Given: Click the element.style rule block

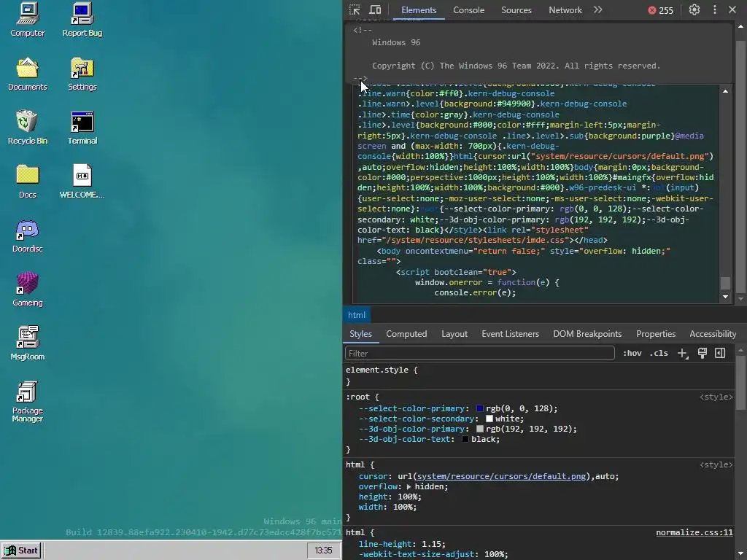Looking at the screenshot, I should pyautogui.click(x=538, y=376).
